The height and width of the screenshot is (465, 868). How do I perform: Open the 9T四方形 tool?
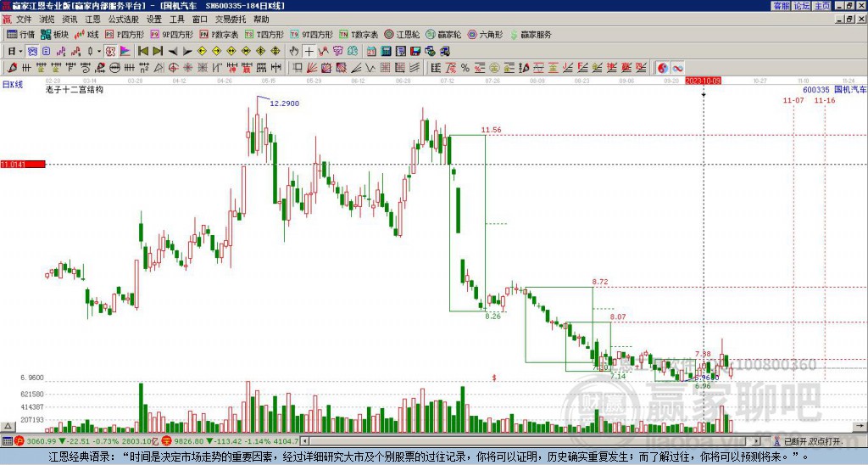[312, 34]
